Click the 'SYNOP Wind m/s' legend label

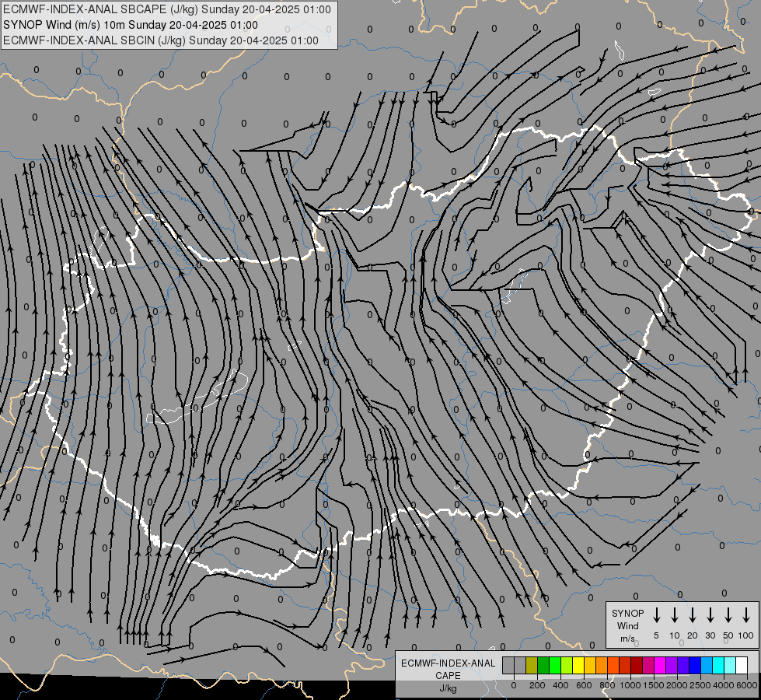(x=627, y=626)
